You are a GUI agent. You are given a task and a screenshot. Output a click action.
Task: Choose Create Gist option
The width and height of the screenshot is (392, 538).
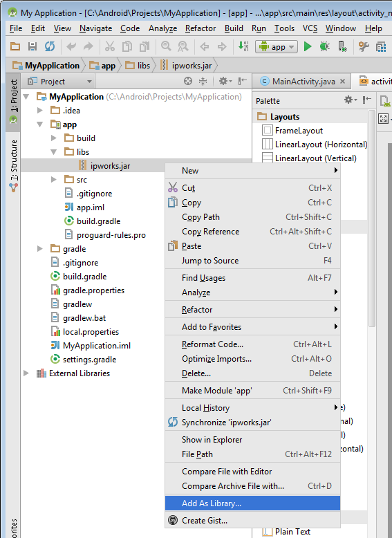[253, 521]
